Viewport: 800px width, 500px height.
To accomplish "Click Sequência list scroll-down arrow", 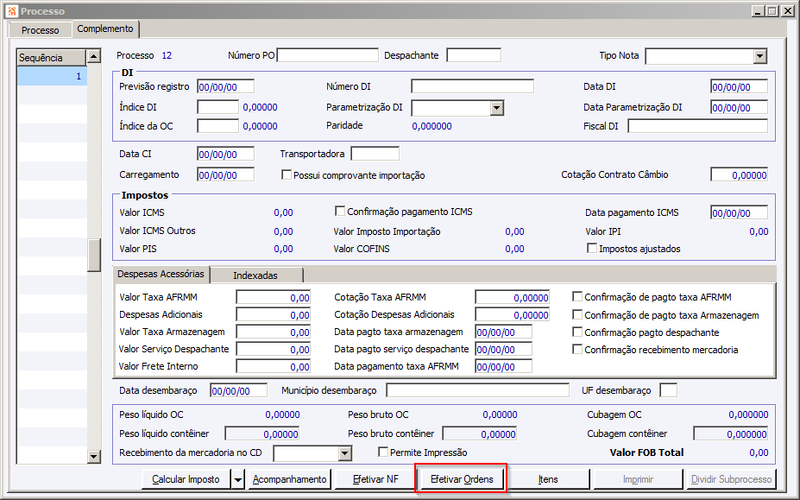I will pyautogui.click(x=94, y=457).
